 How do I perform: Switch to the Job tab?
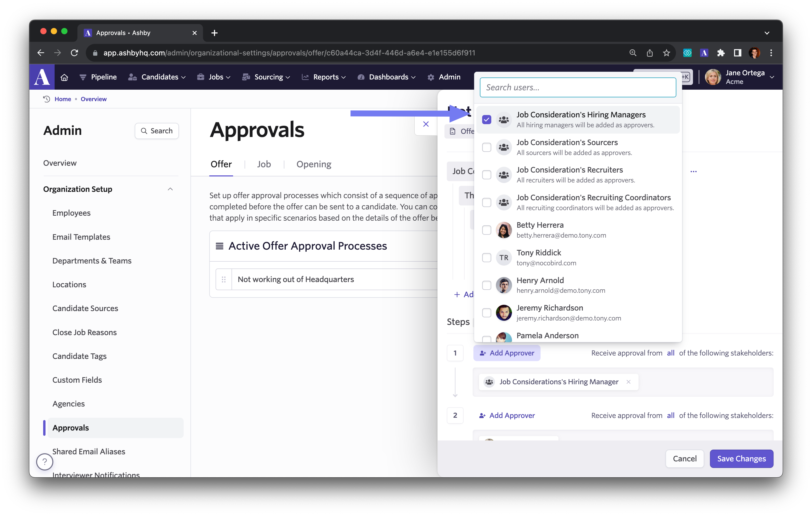pyautogui.click(x=264, y=164)
